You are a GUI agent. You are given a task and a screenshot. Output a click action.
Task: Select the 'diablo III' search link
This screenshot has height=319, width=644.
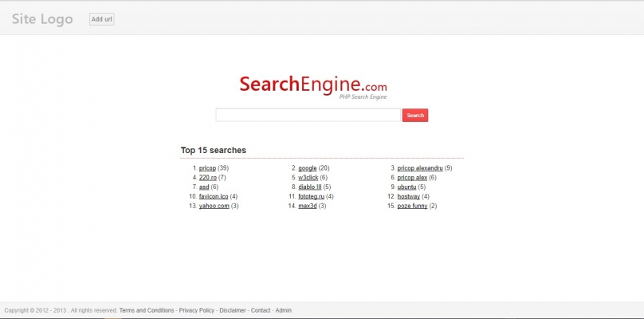pyautogui.click(x=309, y=187)
